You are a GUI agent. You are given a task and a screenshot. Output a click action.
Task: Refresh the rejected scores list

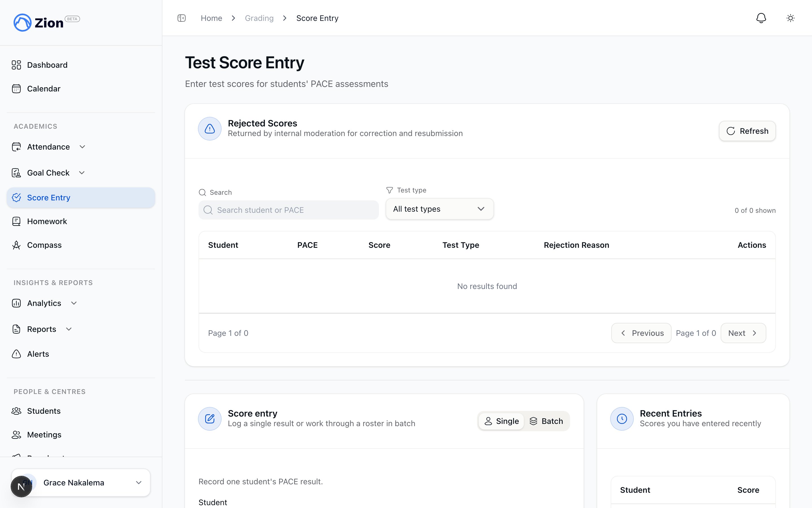747,131
